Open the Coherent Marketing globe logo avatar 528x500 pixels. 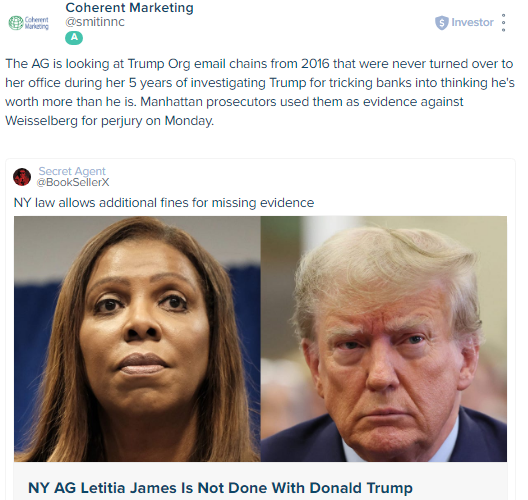pyautogui.click(x=29, y=23)
